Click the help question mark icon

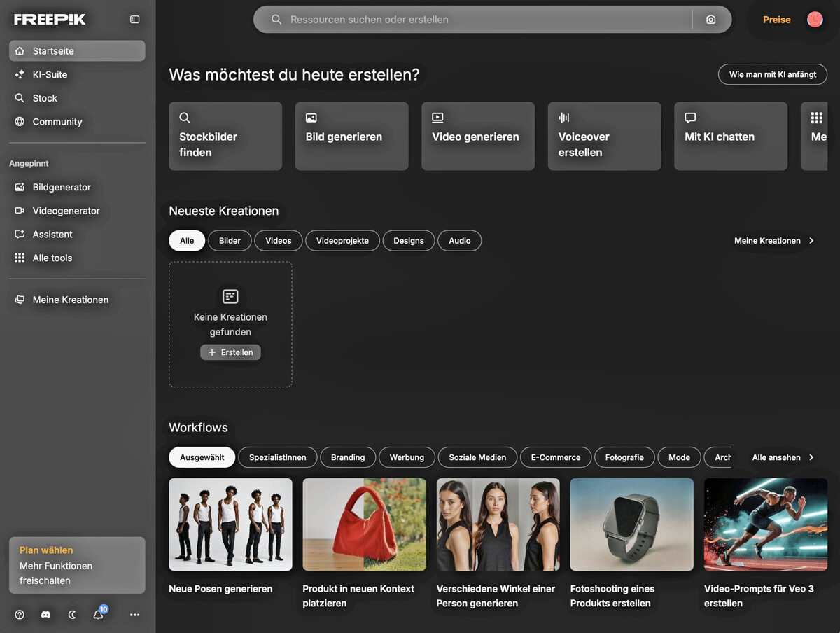(20, 615)
